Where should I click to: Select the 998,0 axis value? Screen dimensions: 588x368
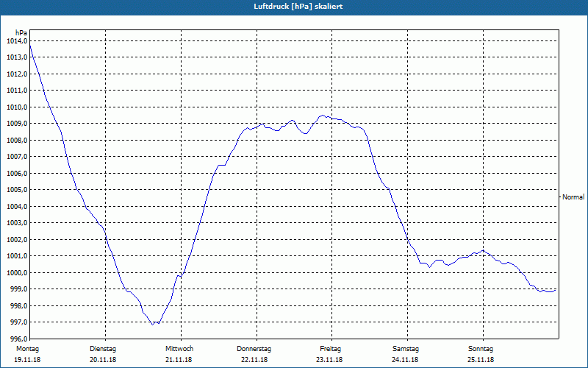click(x=18, y=305)
